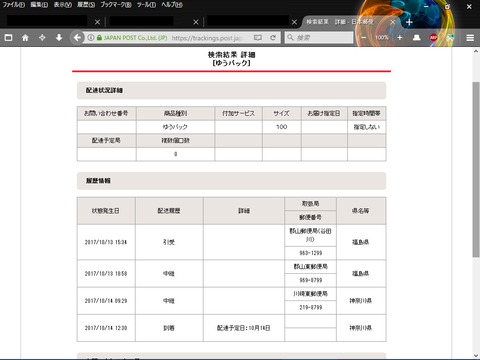Click the 県名等 column header
Image resolution: width=480 pixels, height=360 pixels.
pos(361,211)
